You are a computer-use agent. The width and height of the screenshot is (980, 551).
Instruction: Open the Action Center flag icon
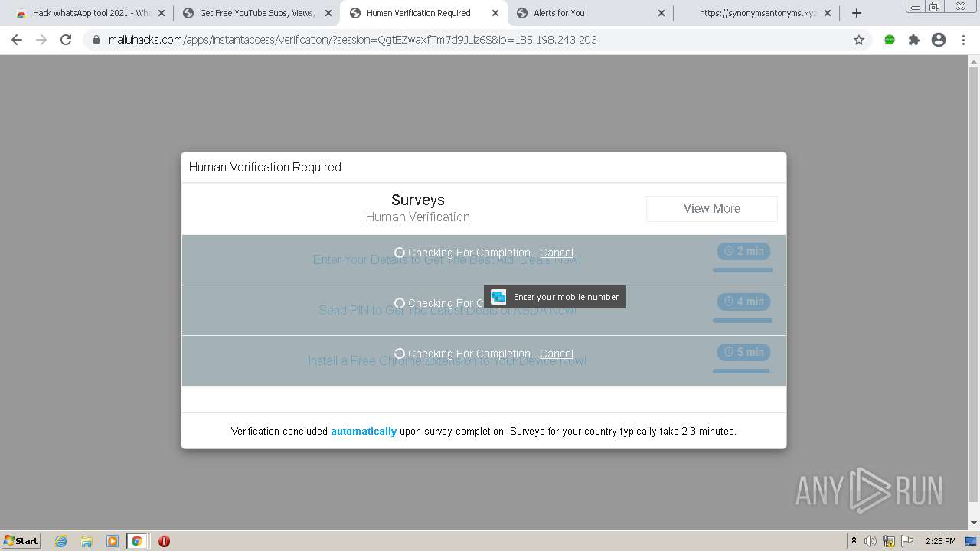click(x=907, y=541)
